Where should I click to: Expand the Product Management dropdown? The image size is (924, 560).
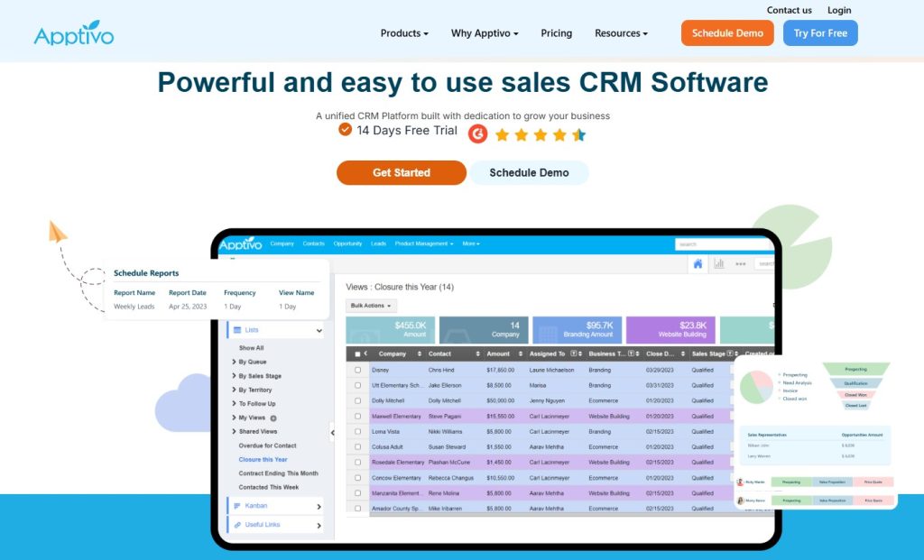424,243
